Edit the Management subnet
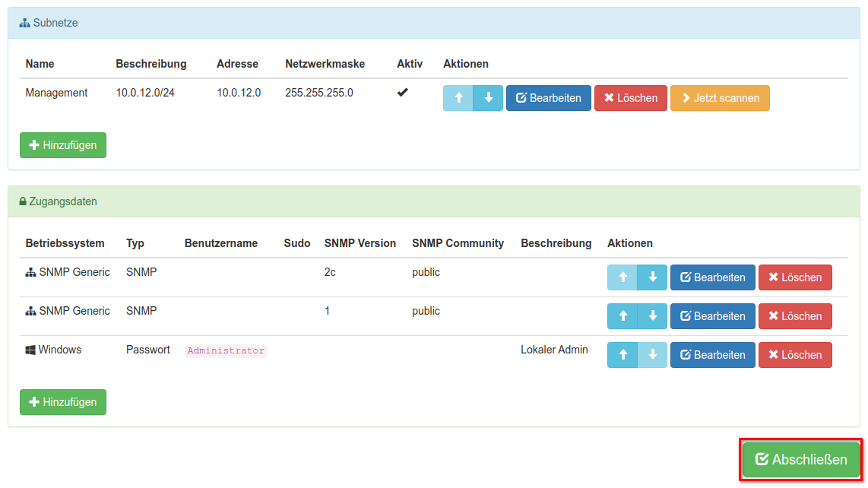Screen dimensions: 868x488 coord(548,98)
